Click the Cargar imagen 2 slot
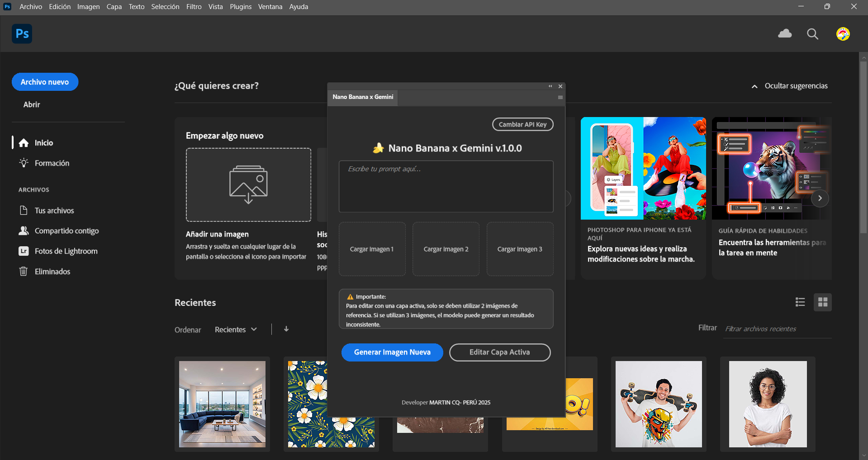The width and height of the screenshot is (868, 460). pyautogui.click(x=446, y=249)
